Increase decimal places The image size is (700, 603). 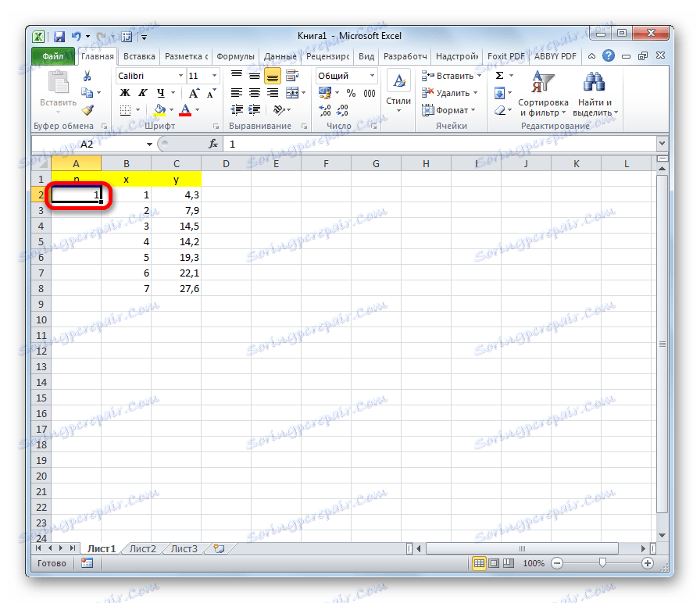click(325, 110)
